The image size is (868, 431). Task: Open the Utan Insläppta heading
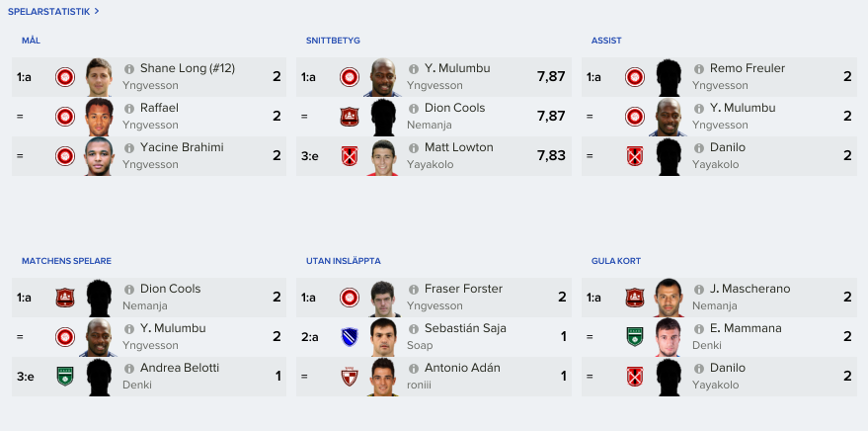click(344, 261)
